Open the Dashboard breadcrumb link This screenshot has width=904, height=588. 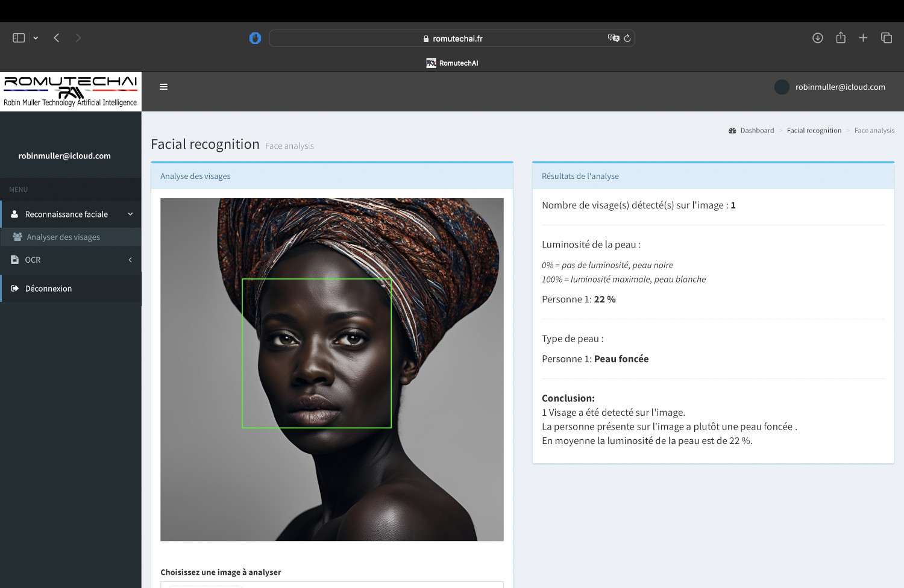tap(756, 131)
